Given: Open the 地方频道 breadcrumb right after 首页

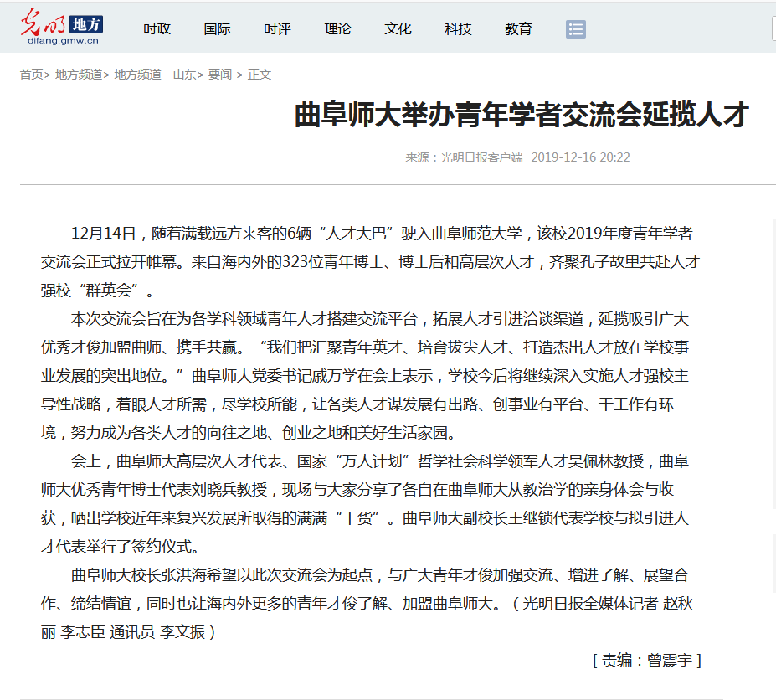Looking at the screenshot, I should point(78,75).
